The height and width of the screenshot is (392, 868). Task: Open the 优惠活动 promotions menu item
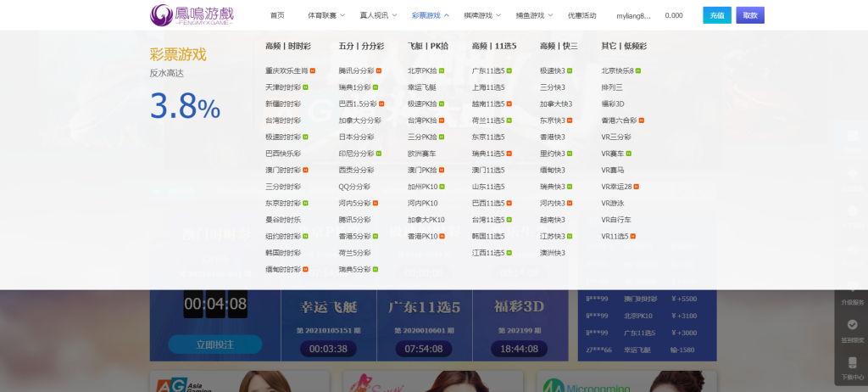click(581, 15)
